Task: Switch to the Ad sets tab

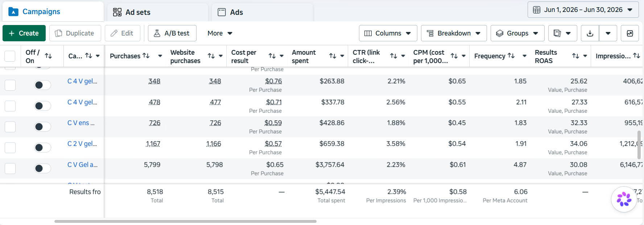Action: (x=158, y=12)
